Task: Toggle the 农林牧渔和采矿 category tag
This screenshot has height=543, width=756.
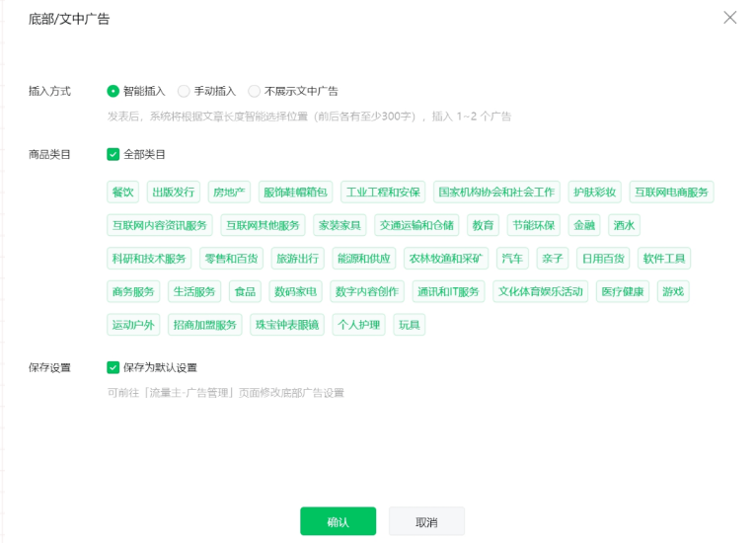Action: [446, 259]
